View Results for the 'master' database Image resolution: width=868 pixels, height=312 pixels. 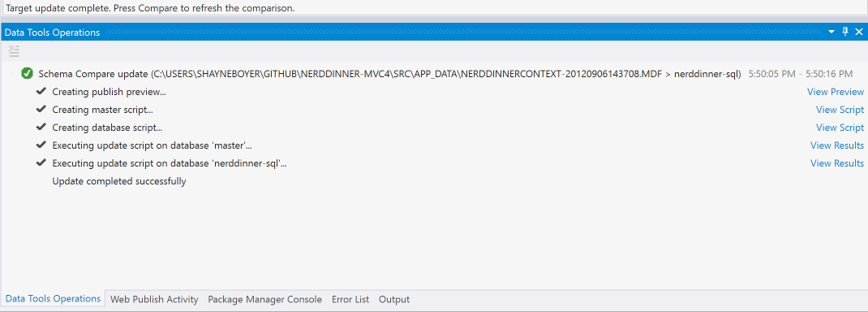coord(837,145)
